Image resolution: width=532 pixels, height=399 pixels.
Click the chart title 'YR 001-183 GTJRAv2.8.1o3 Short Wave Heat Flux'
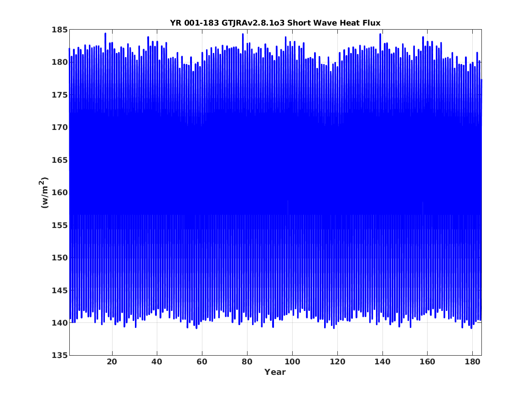(x=275, y=23)
